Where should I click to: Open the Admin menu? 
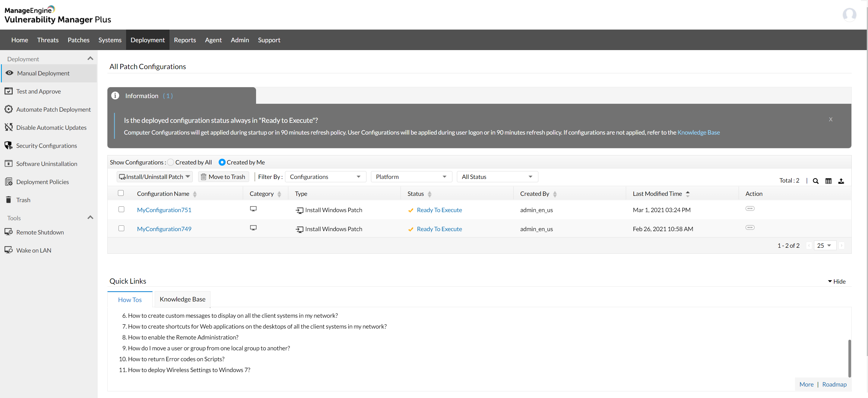tap(239, 40)
